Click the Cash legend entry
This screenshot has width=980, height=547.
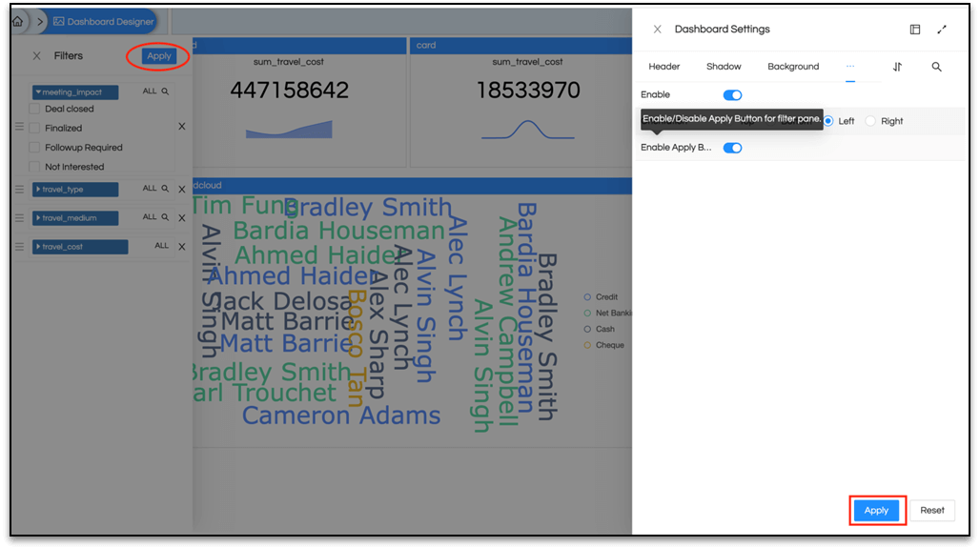click(x=600, y=329)
